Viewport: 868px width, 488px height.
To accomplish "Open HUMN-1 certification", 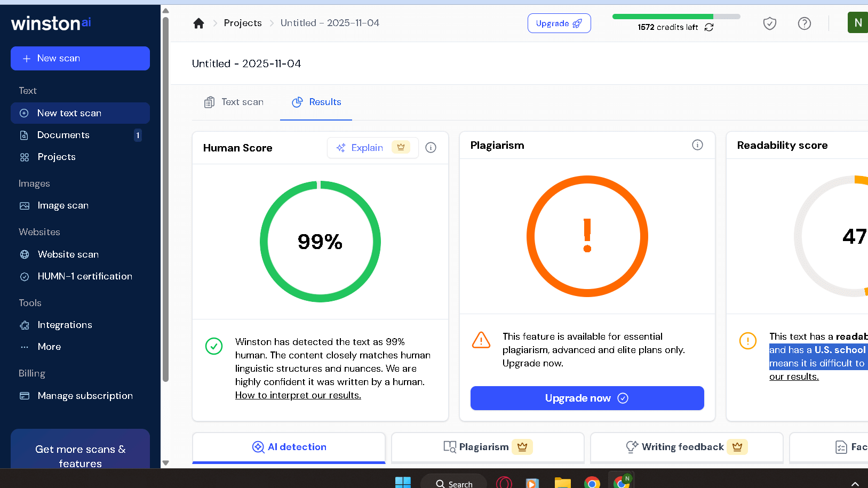I will [x=84, y=276].
